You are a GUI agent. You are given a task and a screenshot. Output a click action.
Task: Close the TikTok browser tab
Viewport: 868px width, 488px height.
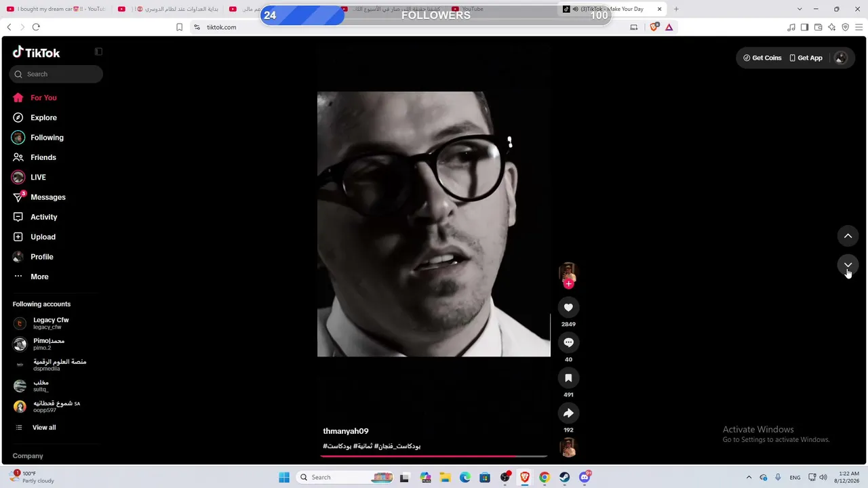point(659,9)
